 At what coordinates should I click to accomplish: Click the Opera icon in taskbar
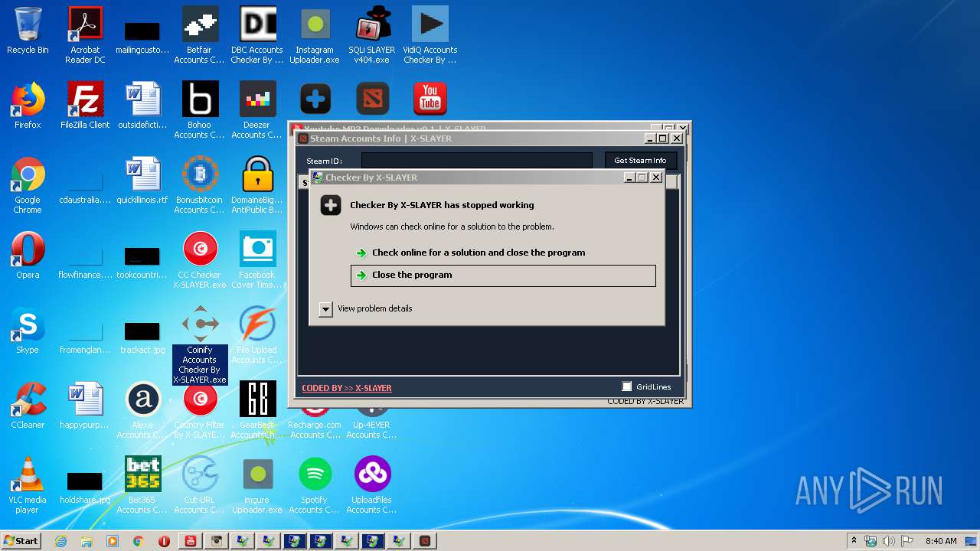pyautogui.click(x=165, y=541)
